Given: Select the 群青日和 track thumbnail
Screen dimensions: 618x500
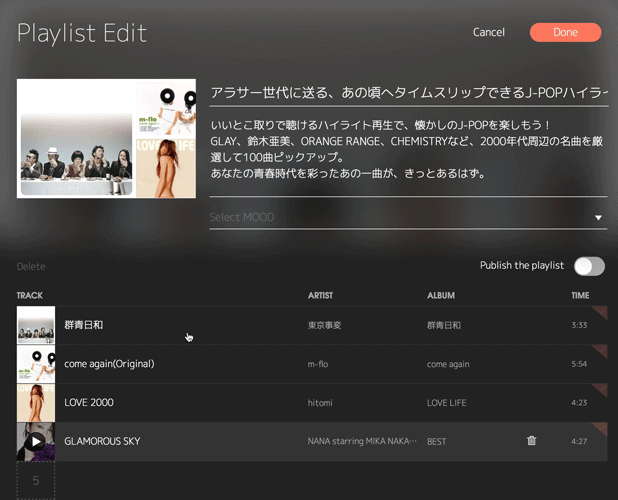Looking at the screenshot, I should [36, 325].
